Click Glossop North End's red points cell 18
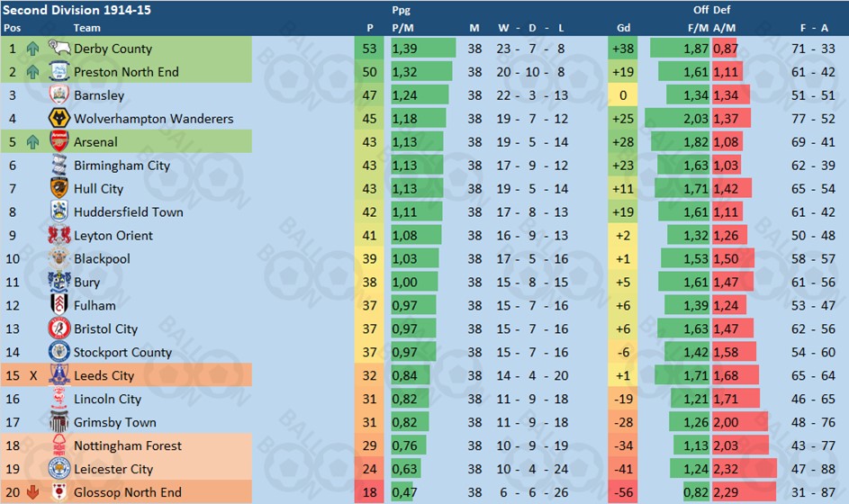The height and width of the screenshot is (504, 849). point(369,492)
